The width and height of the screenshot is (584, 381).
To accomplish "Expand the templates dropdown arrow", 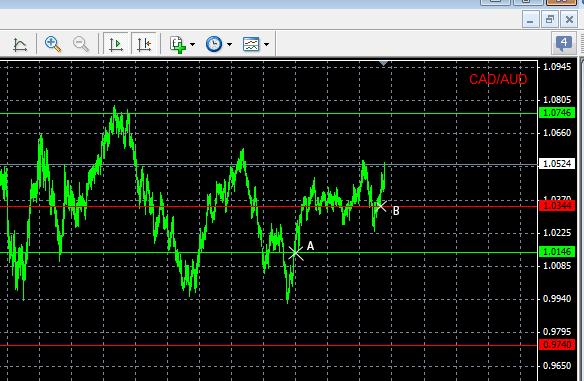I will coord(266,45).
